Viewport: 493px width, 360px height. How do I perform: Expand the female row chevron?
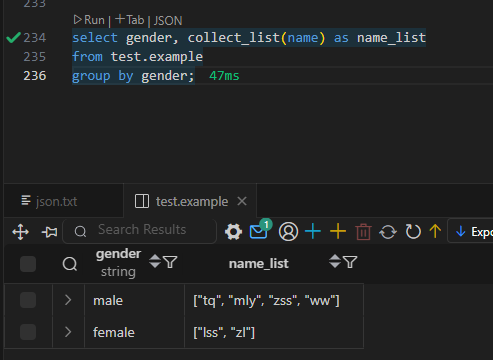(x=68, y=332)
